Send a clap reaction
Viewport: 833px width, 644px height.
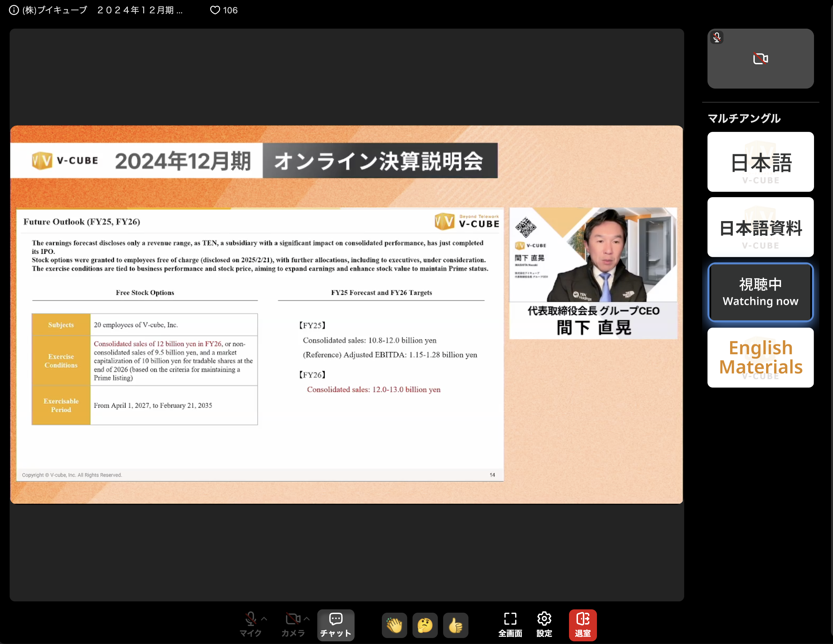point(395,625)
